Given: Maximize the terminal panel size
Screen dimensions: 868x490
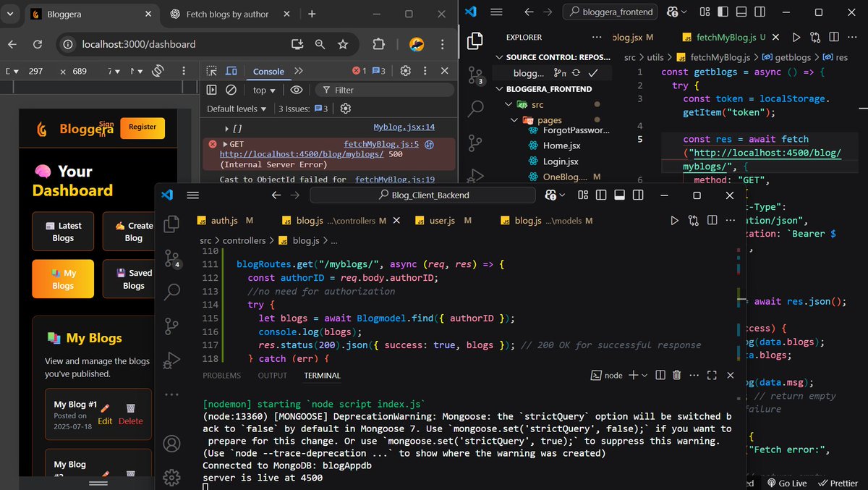Looking at the screenshot, I should [712, 375].
